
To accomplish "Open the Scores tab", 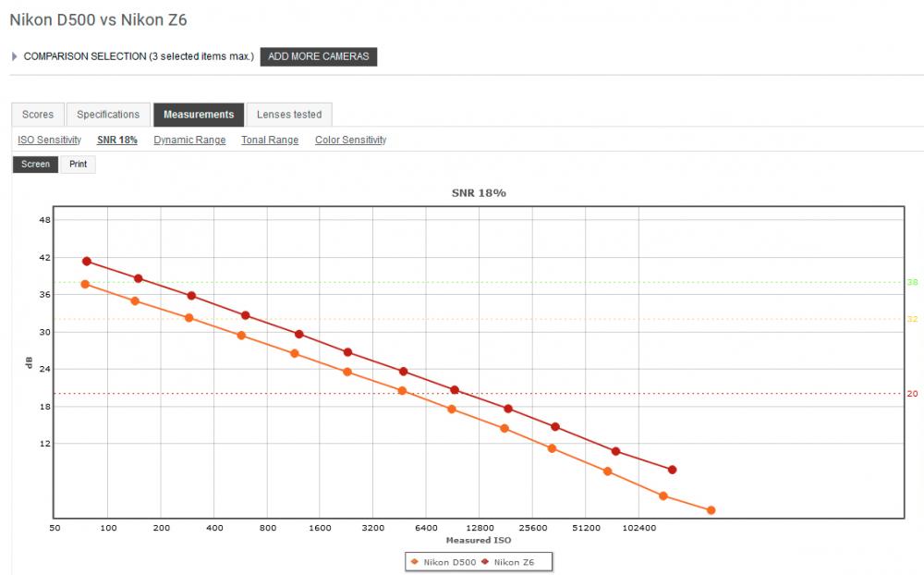I will [x=38, y=115].
